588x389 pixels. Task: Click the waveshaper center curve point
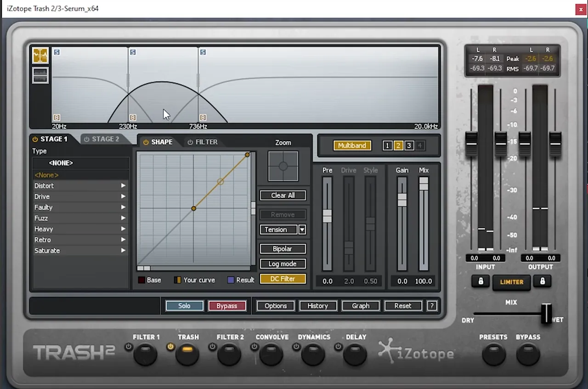click(194, 209)
